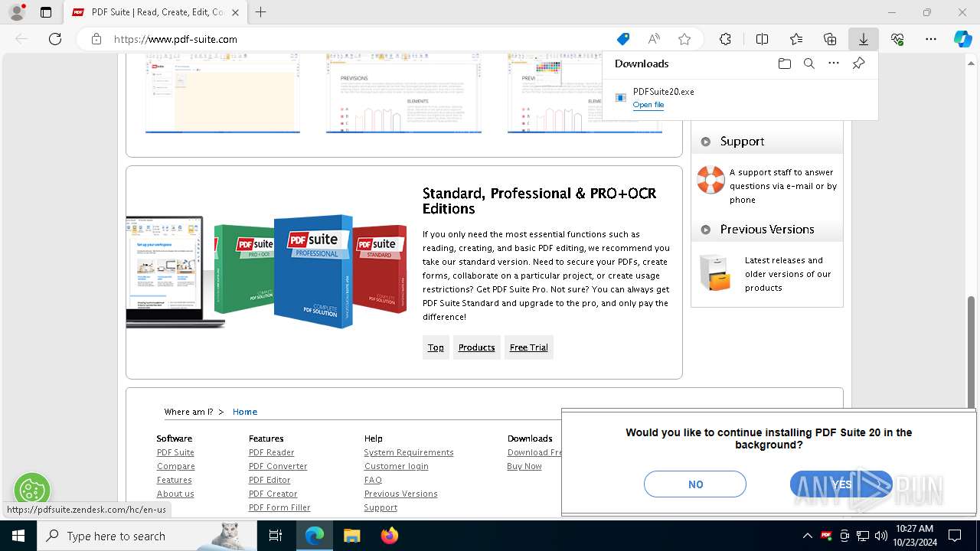980x551 pixels.
Task: Click the Free Trial button
Action: 528,347
